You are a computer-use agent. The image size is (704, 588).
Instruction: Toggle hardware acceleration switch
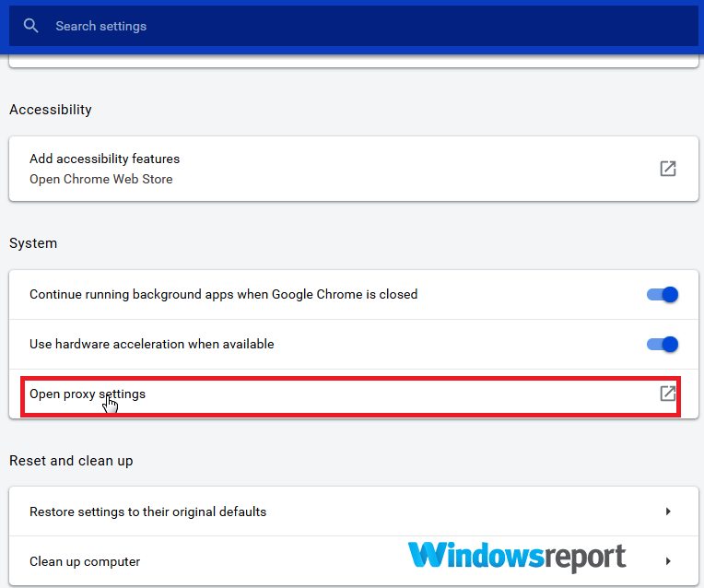pos(663,344)
